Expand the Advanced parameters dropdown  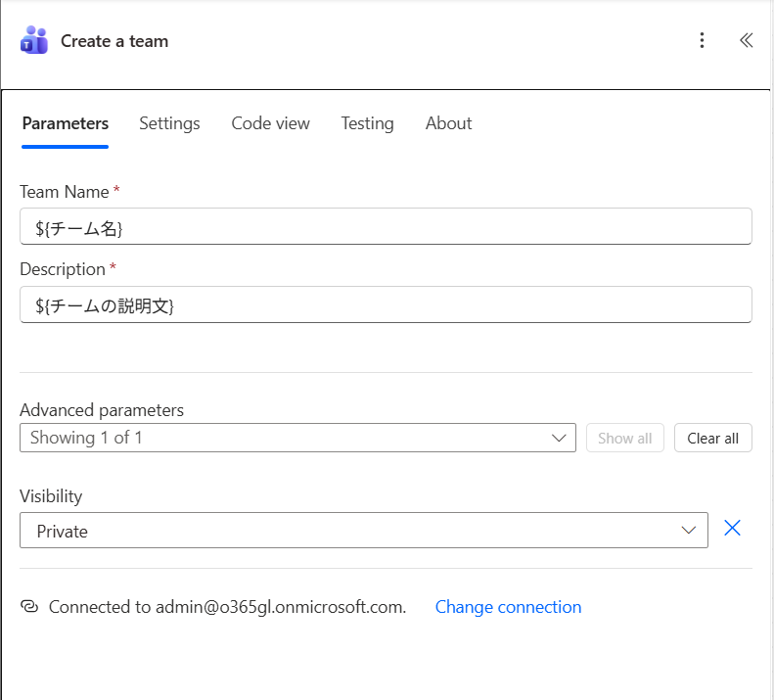click(x=297, y=438)
